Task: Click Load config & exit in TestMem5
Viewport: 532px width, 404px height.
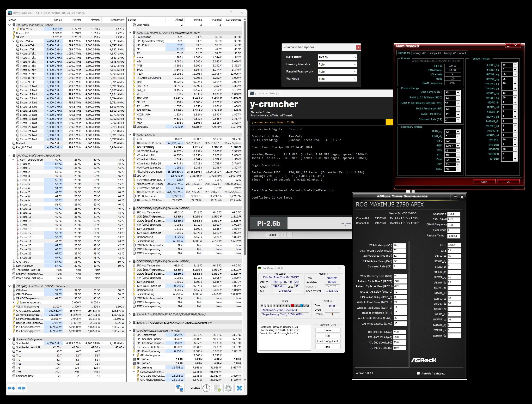Action: tap(327, 342)
